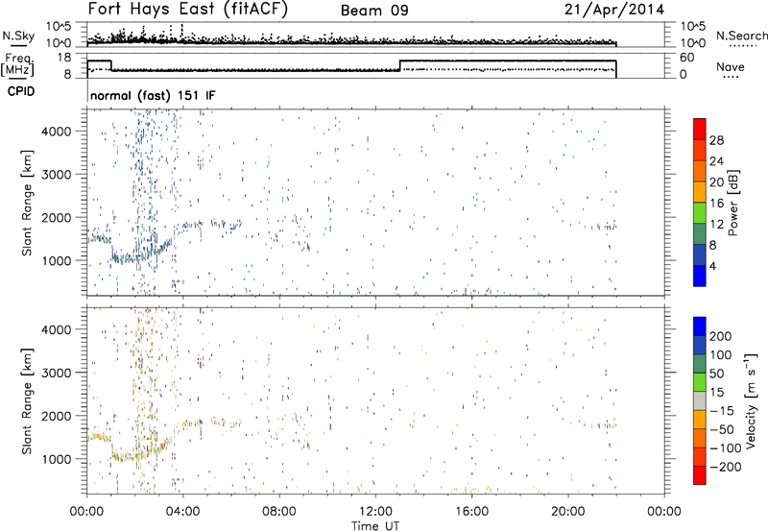The height and width of the screenshot is (532, 768).
Task: Click the date "21/Apr/2014"
Action: [x=614, y=10]
